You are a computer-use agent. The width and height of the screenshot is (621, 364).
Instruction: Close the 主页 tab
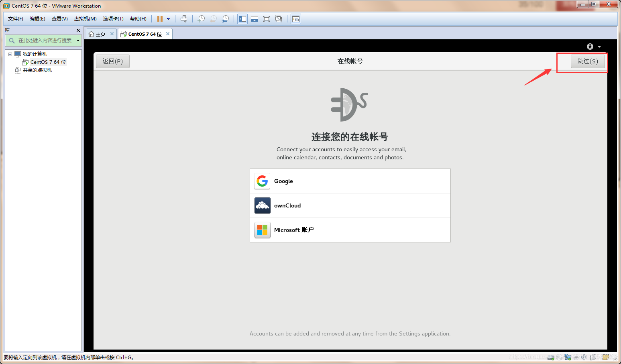coord(112,34)
